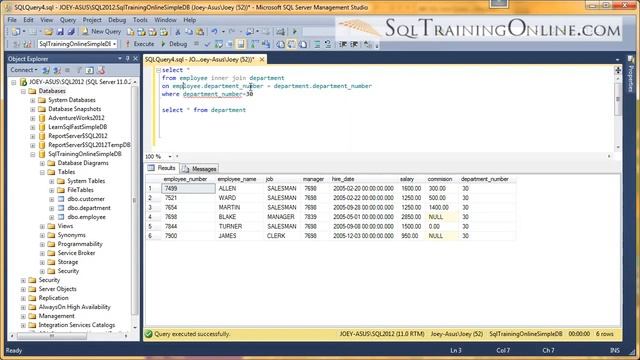Click Filter funnel icon in Object Explorer
The width and height of the screenshot is (640, 360).
click(79, 70)
